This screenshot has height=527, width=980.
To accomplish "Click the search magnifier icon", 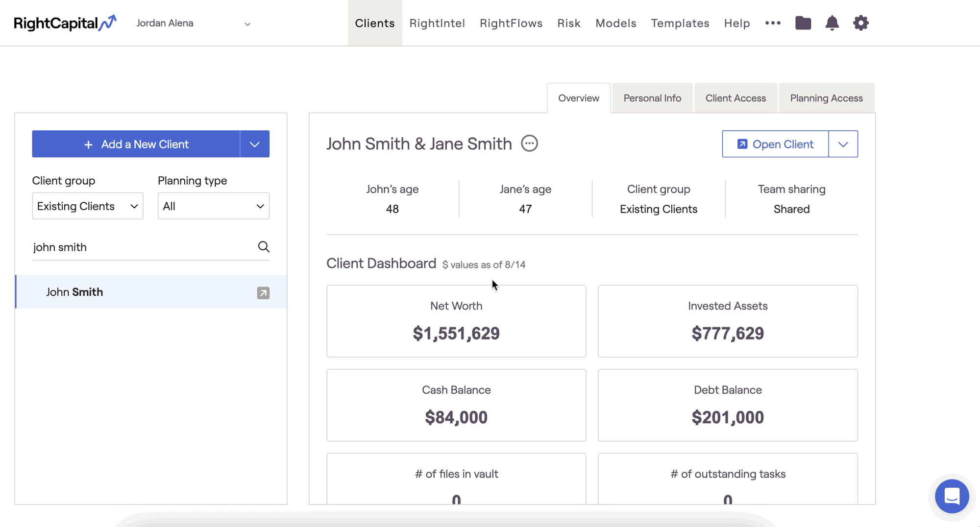I will (x=264, y=247).
